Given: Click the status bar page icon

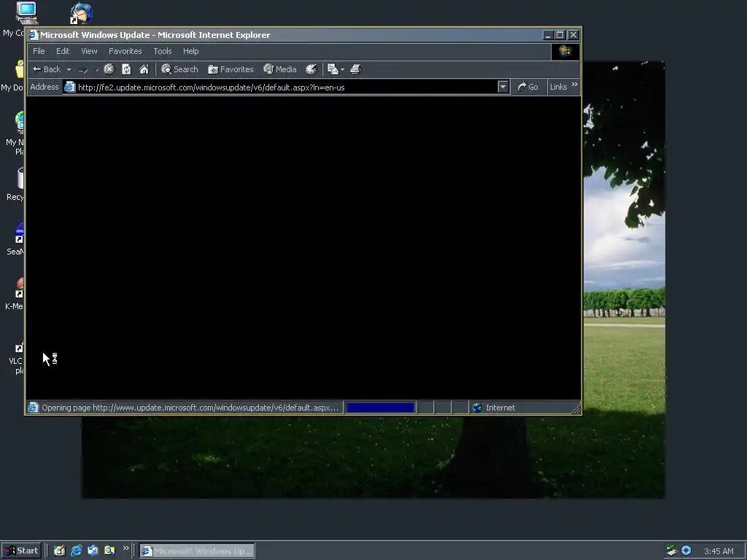Looking at the screenshot, I should (33, 408).
